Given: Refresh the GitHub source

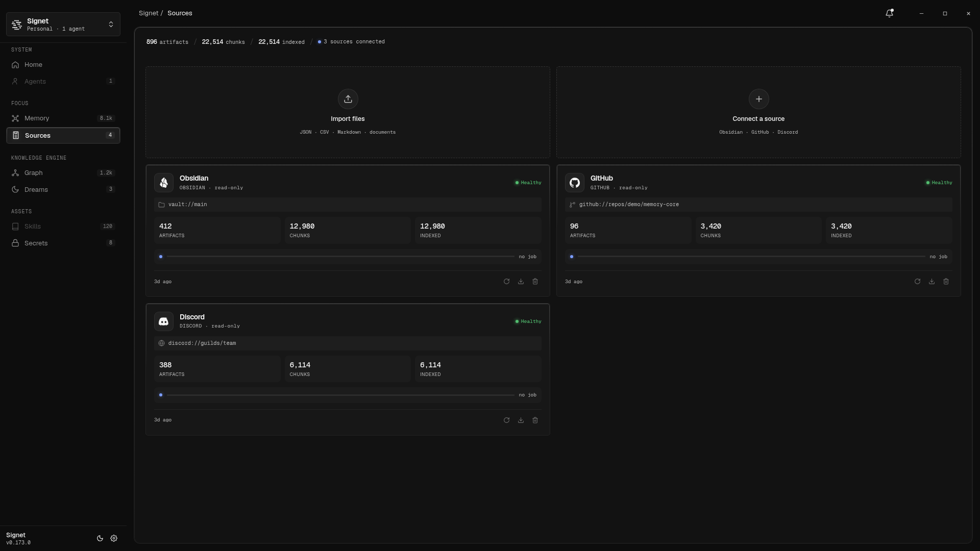Looking at the screenshot, I should coord(917,282).
